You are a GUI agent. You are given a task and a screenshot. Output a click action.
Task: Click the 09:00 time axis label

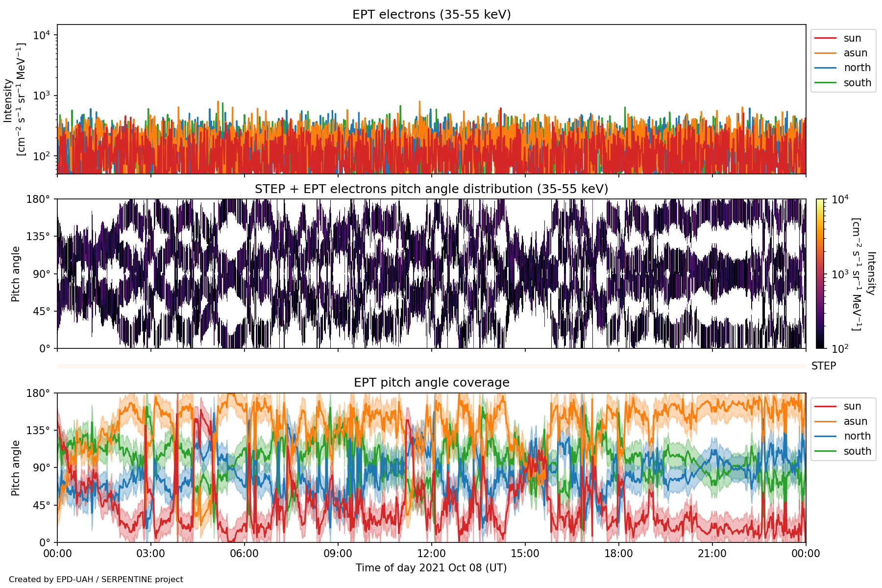(338, 554)
